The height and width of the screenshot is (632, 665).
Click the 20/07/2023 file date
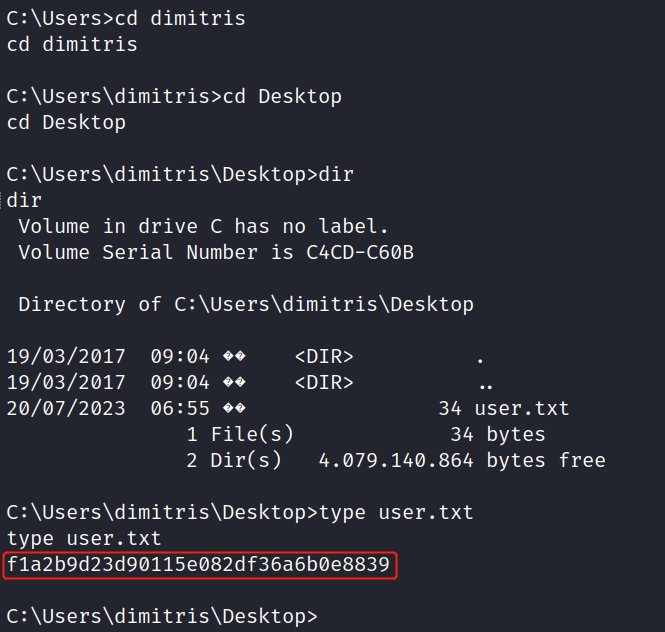click(x=66, y=409)
